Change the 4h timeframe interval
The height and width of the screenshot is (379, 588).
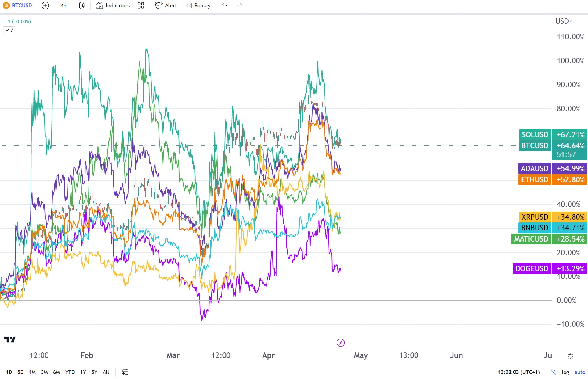coord(64,6)
